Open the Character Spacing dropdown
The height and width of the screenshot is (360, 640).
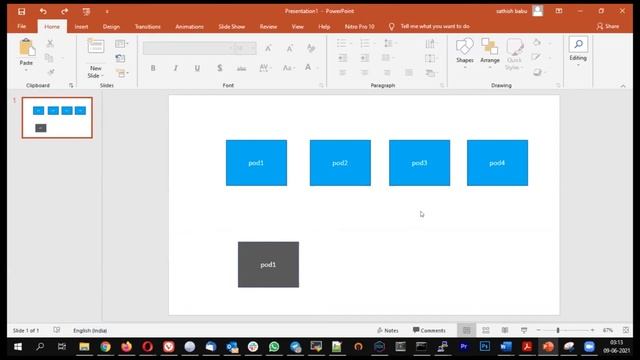265,68
